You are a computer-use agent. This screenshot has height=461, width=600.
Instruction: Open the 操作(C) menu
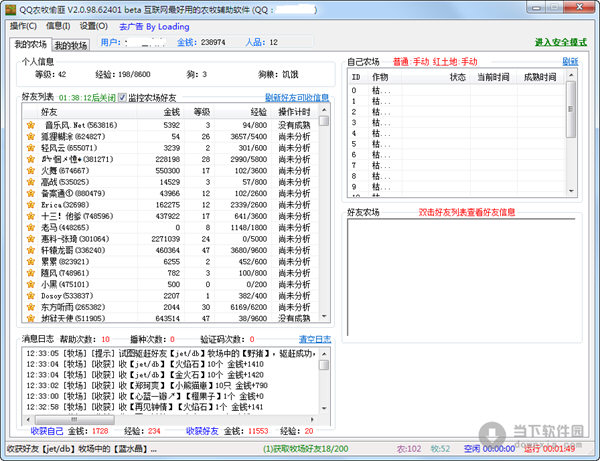tap(23, 26)
